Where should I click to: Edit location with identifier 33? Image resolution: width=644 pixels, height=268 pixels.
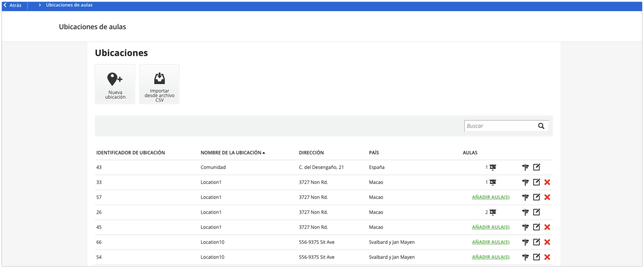click(x=536, y=182)
